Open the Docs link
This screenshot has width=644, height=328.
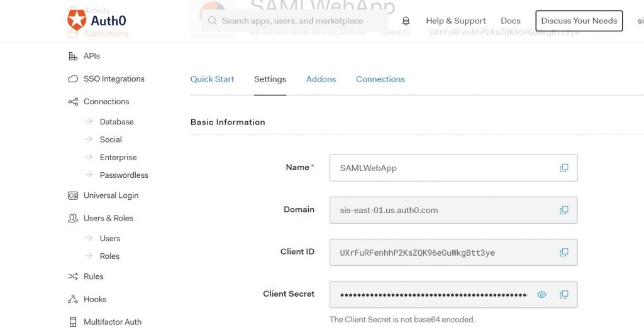(511, 21)
